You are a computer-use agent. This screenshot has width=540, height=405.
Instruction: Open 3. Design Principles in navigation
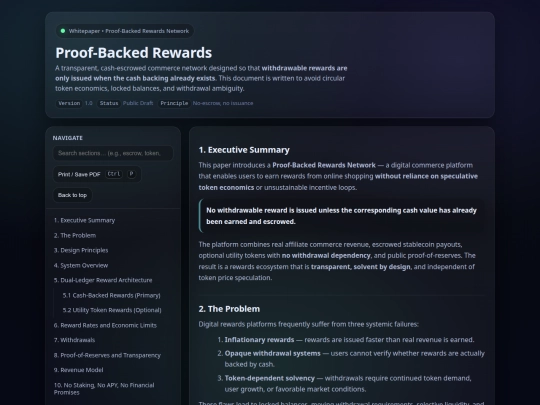click(81, 250)
